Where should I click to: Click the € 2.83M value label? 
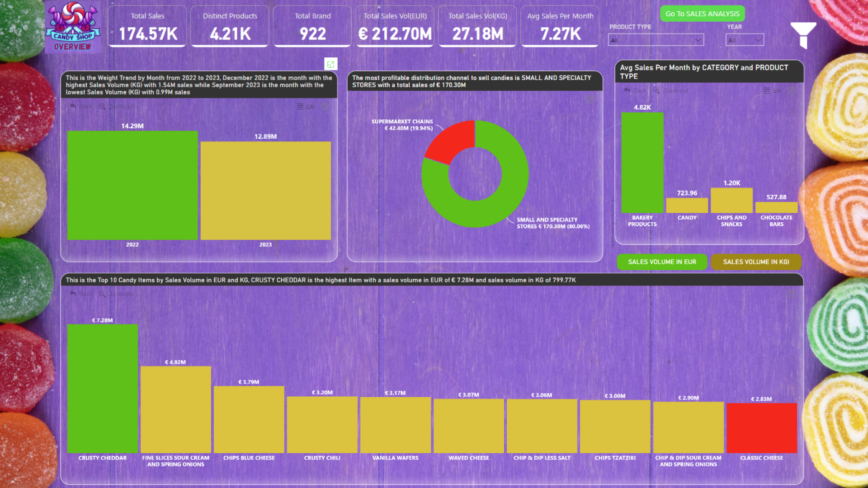point(762,399)
